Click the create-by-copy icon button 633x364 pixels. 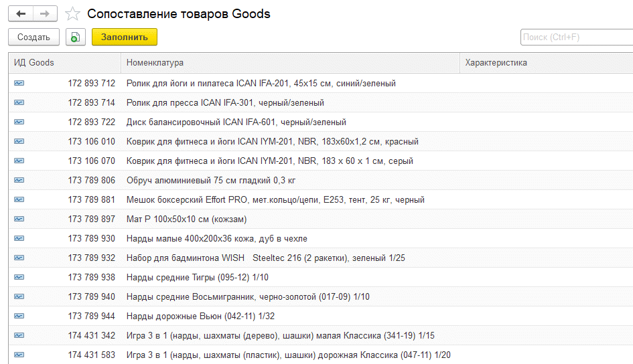point(76,37)
